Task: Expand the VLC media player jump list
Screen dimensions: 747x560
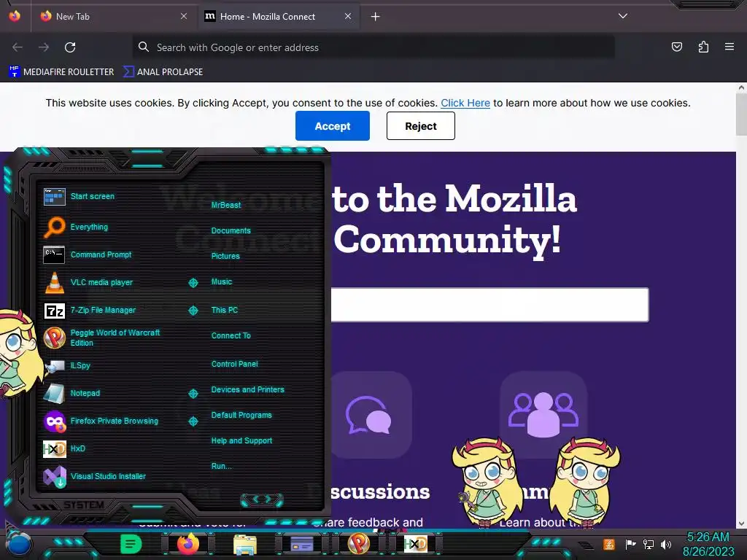Action: pos(193,283)
